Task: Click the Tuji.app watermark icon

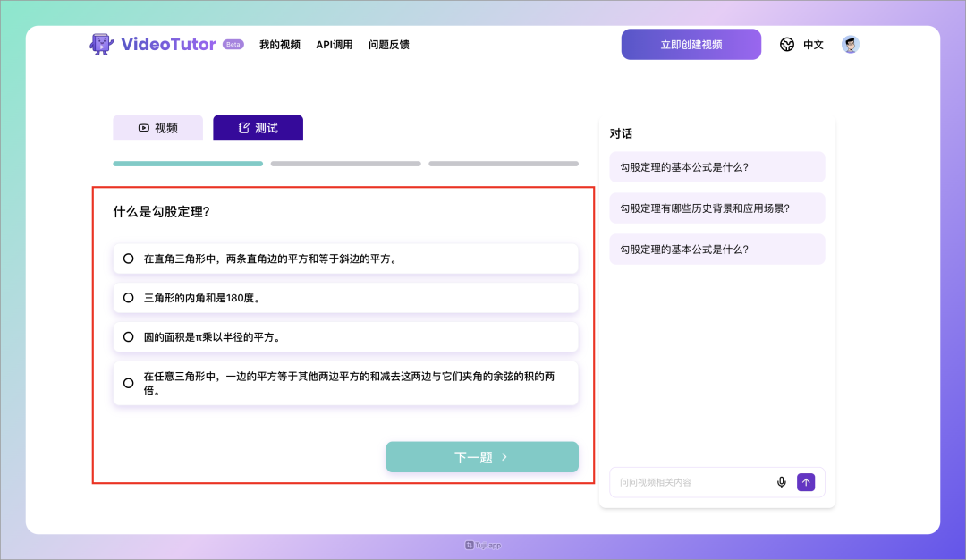Action: pos(470,545)
